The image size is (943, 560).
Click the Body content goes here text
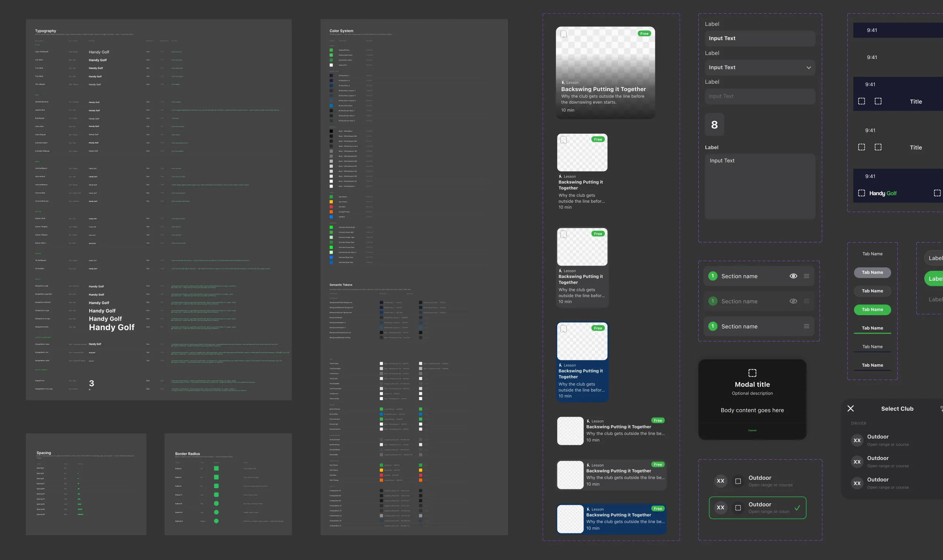(752, 410)
